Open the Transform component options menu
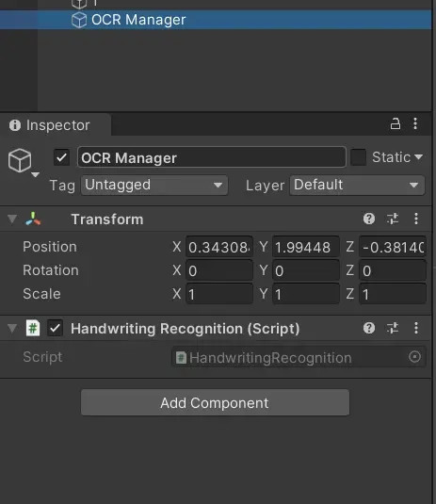Viewport: 436px width, 504px height. pyautogui.click(x=416, y=219)
